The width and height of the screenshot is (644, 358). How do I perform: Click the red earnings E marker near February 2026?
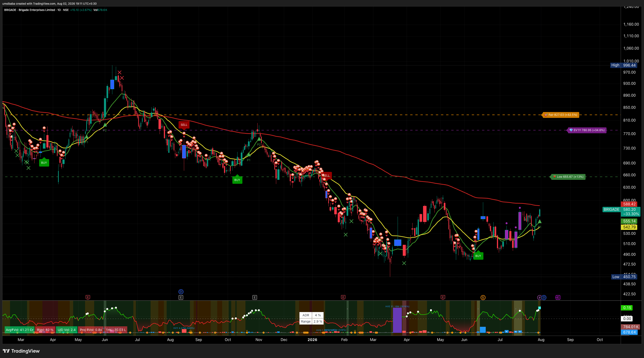343,297
